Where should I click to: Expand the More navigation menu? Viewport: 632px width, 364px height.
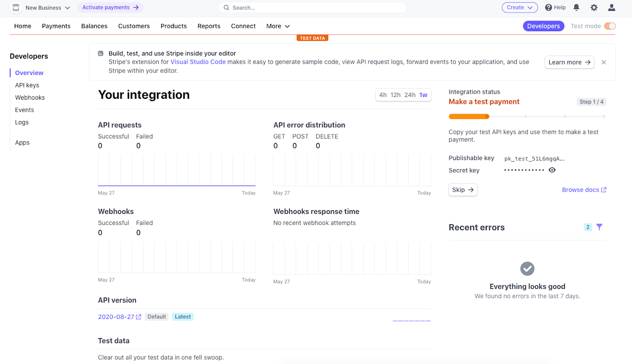[278, 26]
